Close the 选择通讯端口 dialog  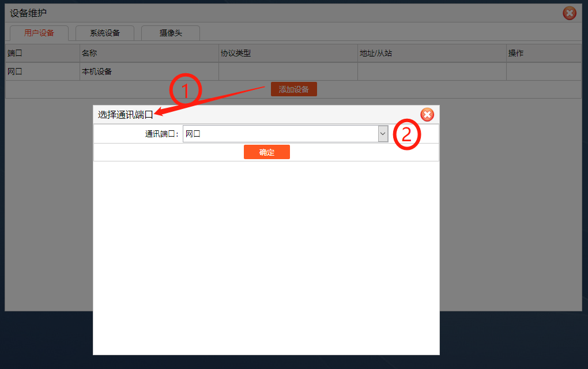coord(427,115)
